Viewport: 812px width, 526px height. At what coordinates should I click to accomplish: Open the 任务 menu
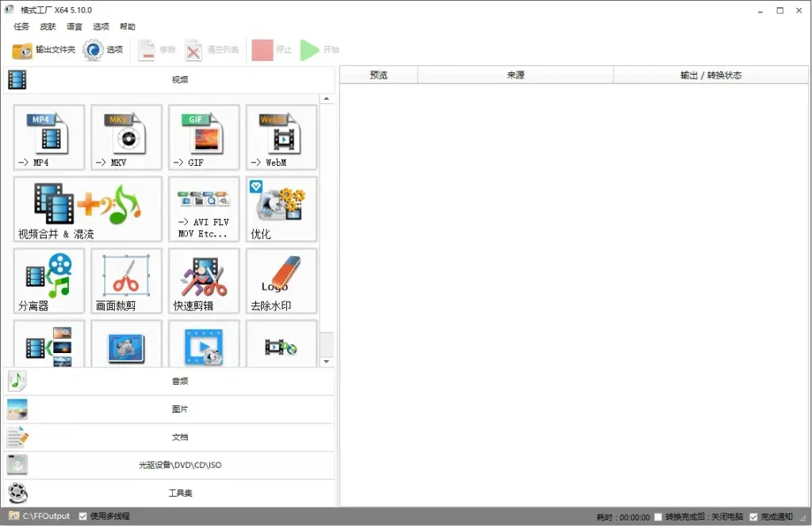(x=21, y=26)
